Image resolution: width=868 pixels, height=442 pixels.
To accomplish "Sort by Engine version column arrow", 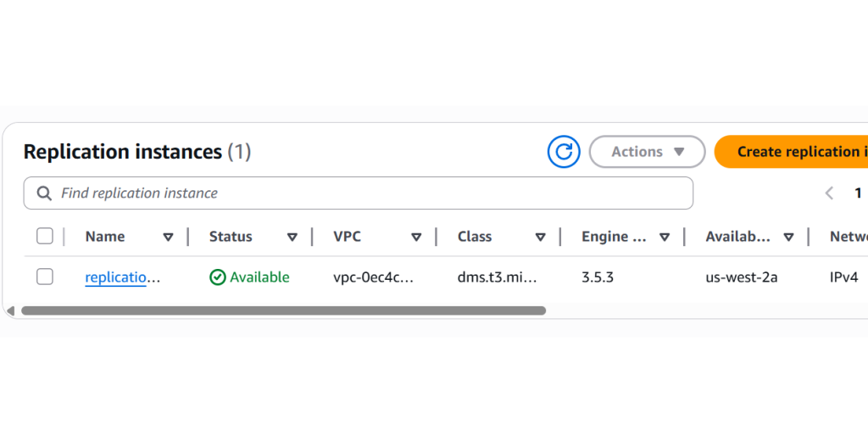I will pos(665,237).
